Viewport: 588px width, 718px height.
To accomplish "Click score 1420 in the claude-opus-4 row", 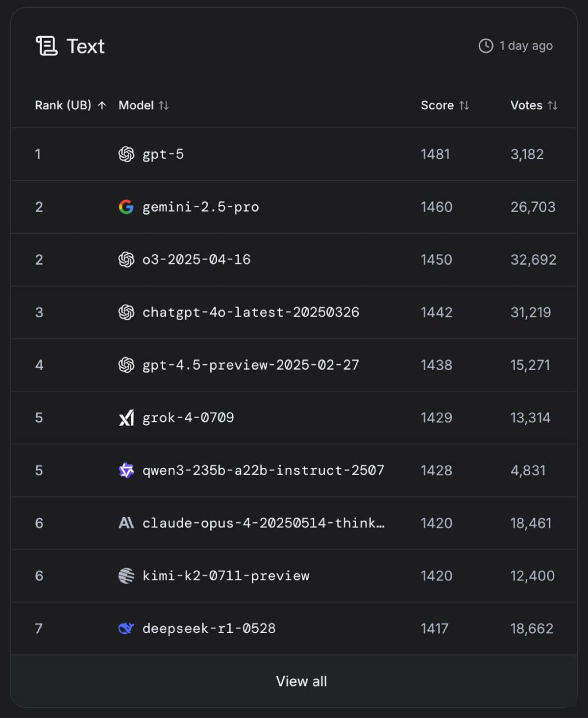I will tap(437, 523).
